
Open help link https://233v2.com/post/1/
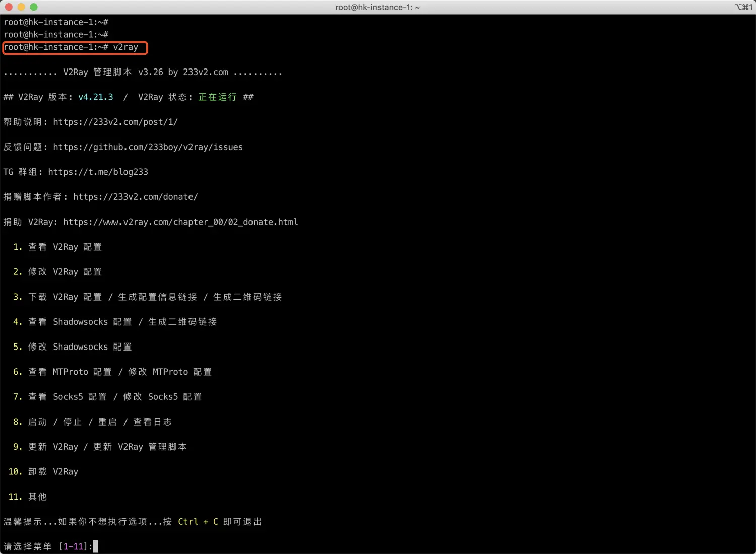point(115,122)
